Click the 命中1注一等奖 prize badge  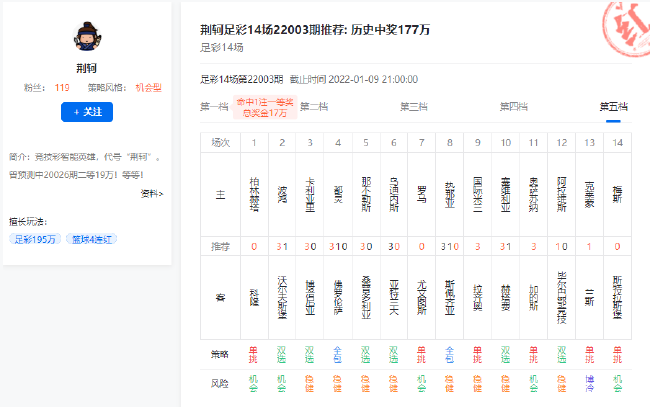(x=265, y=107)
